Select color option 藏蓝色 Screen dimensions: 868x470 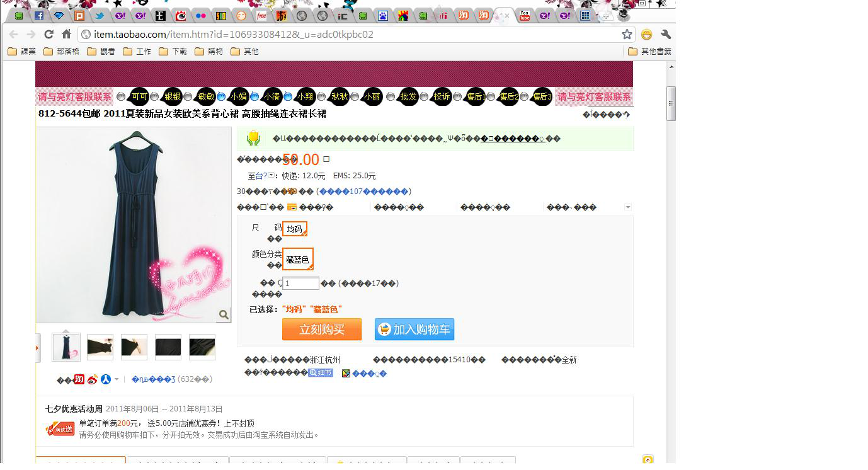[298, 259]
